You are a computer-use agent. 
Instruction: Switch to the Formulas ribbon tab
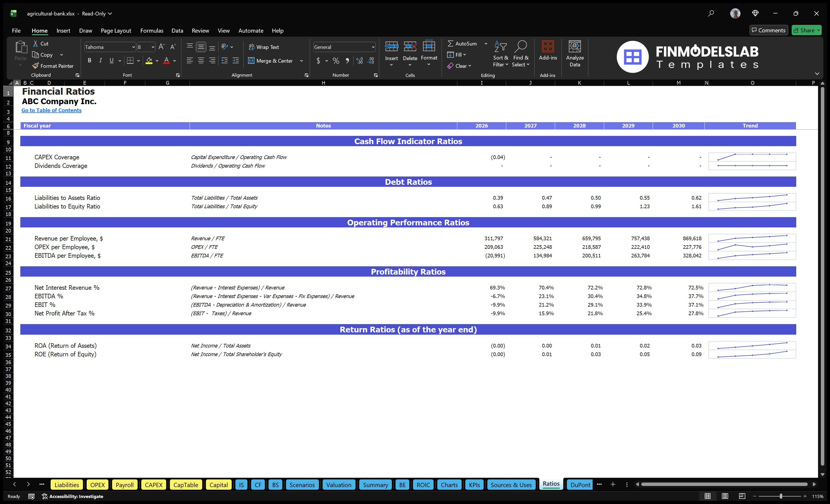[152, 30]
